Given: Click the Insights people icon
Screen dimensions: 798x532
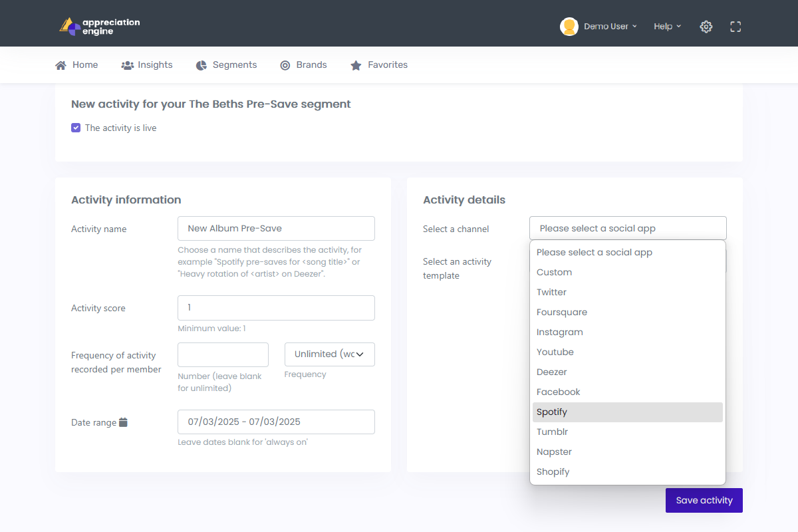Looking at the screenshot, I should tap(128, 65).
